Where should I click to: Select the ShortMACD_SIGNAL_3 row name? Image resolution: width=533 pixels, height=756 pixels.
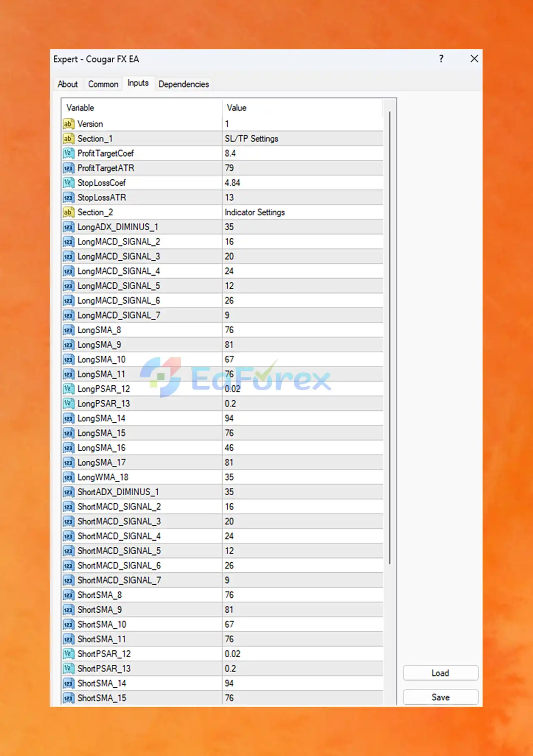tap(119, 521)
